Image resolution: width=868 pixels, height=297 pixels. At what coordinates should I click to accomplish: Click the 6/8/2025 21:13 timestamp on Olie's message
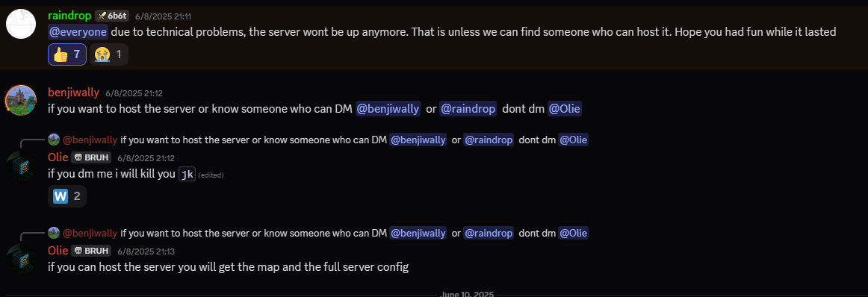(x=146, y=251)
